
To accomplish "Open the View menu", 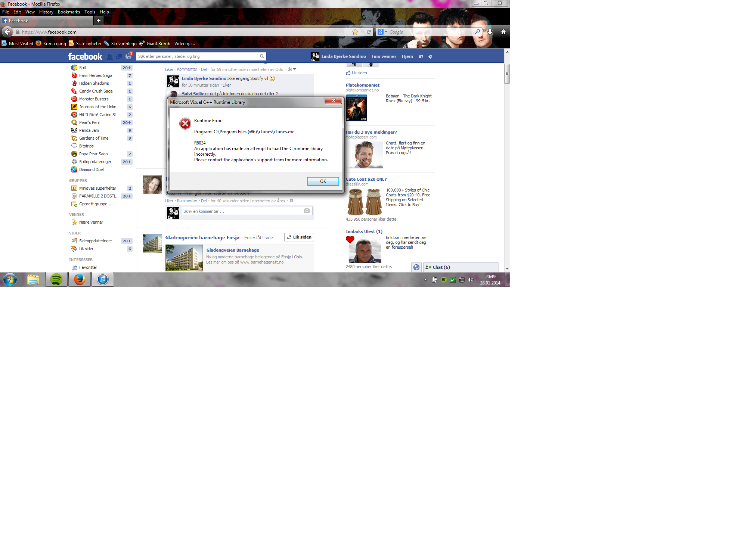I will (x=30, y=12).
